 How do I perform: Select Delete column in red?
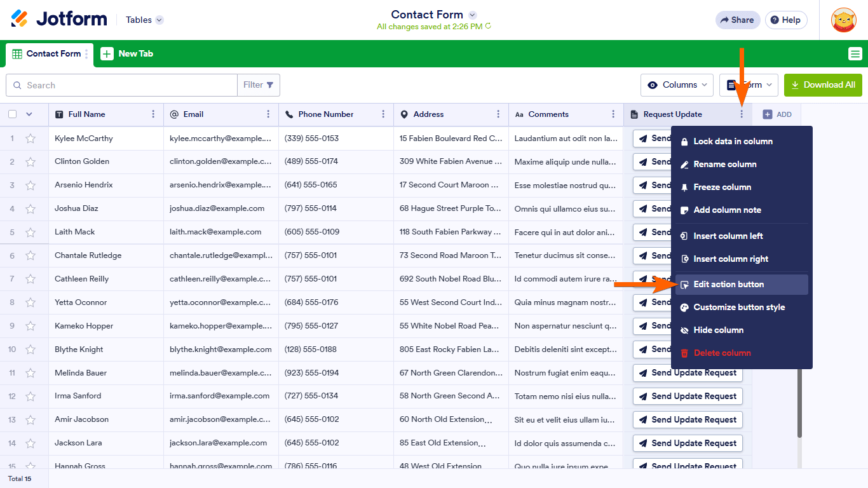click(x=742, y=353)
